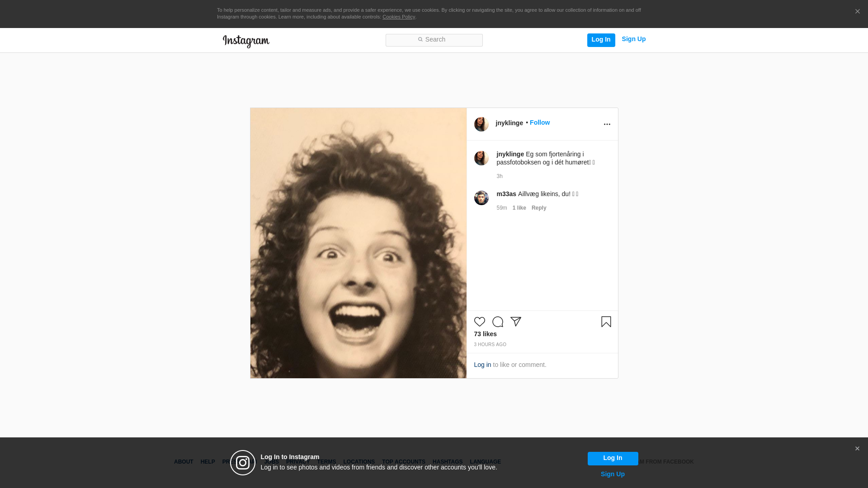This screenshot has width=868, height=488.
Task: View the 1 like on m33as comment
Action: (519, 208)
